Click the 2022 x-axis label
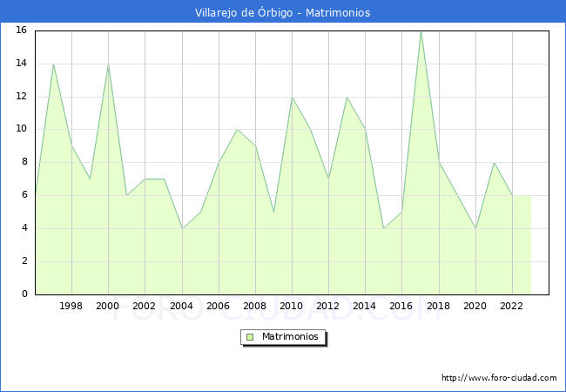 512,307
